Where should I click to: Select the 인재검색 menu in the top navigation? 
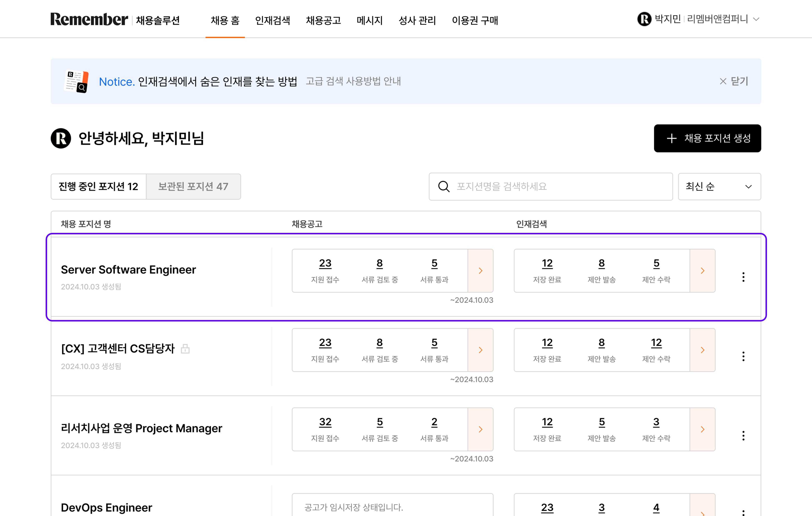click(x=273, y=21)
